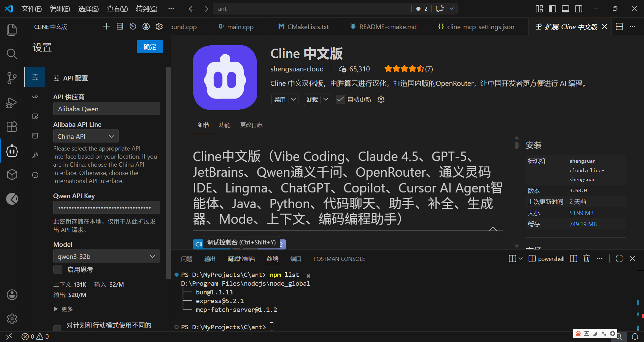The height and width of the screenshot is (342, 644).
Task: Toggle the secondary side bar from the title bar
Action: click(x=579, y=9)
